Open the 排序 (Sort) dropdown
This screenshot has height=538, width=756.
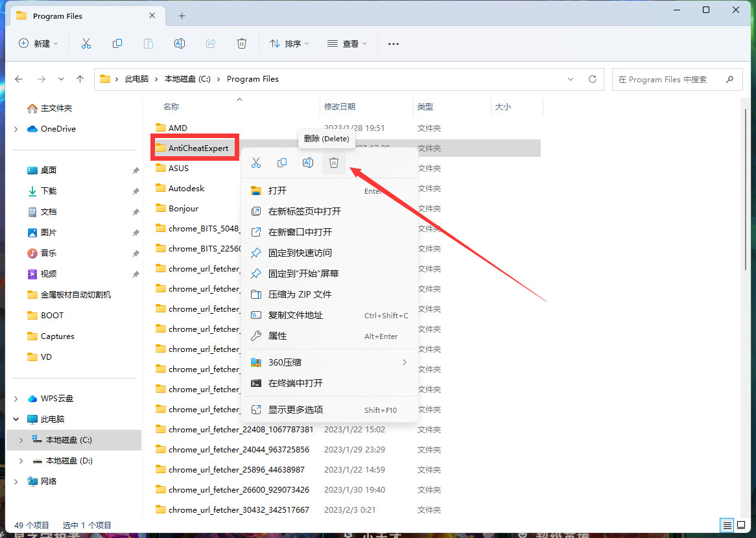[x=289, y=44]
